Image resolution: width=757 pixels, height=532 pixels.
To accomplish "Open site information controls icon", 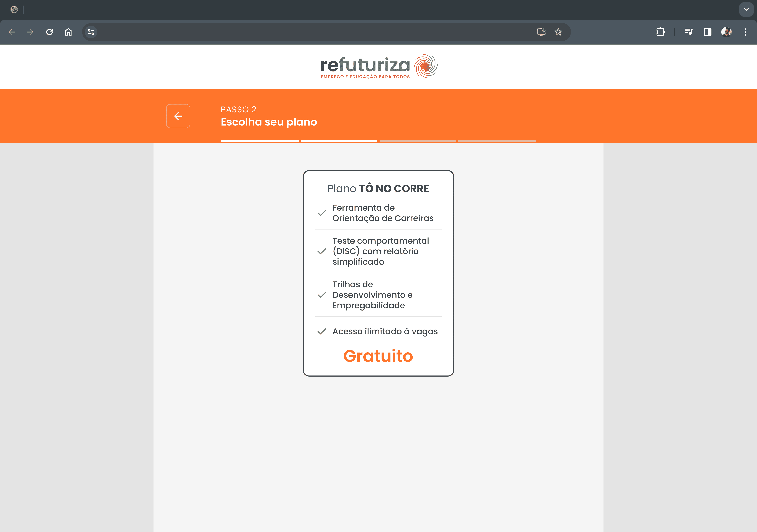I will 91,32.
